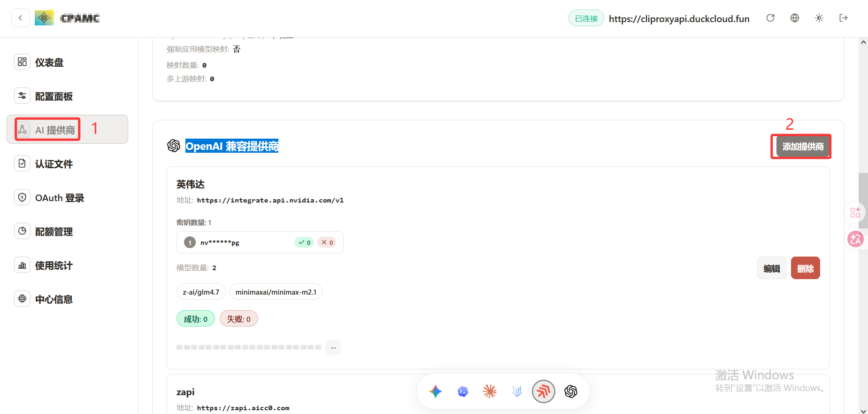The width and height of the screenshot is (868, 414).
Task: Open the language globe icon
Action: [x=795, y=18]
